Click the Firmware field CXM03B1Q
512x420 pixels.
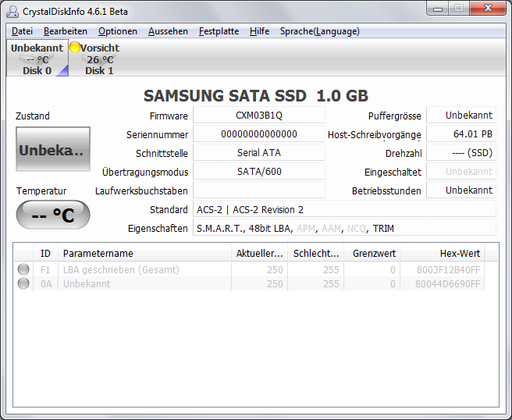click(x=259, y=116)
